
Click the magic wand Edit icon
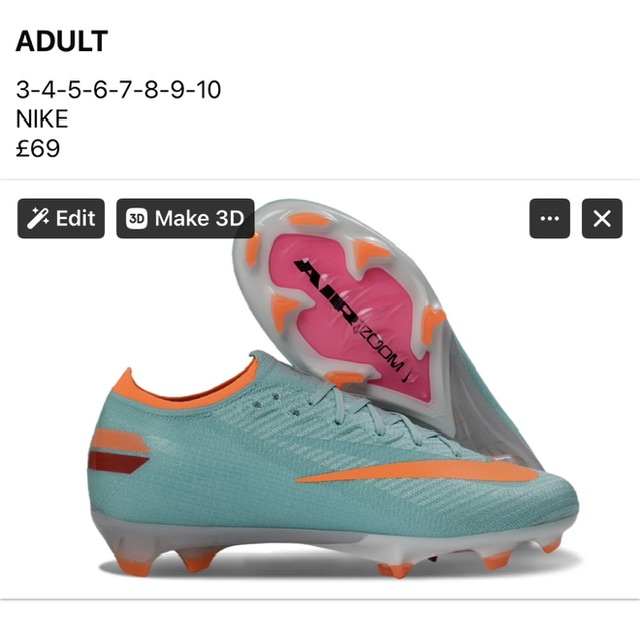click(x=38, y=218)
